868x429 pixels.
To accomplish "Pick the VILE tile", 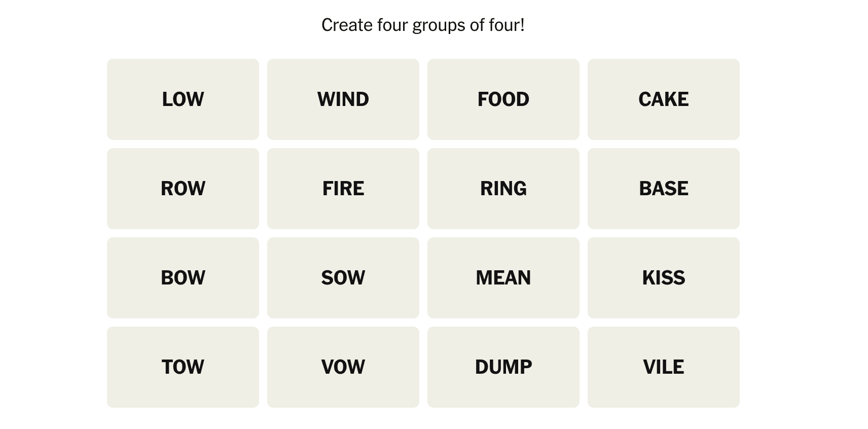I will (x=663, y=367).
